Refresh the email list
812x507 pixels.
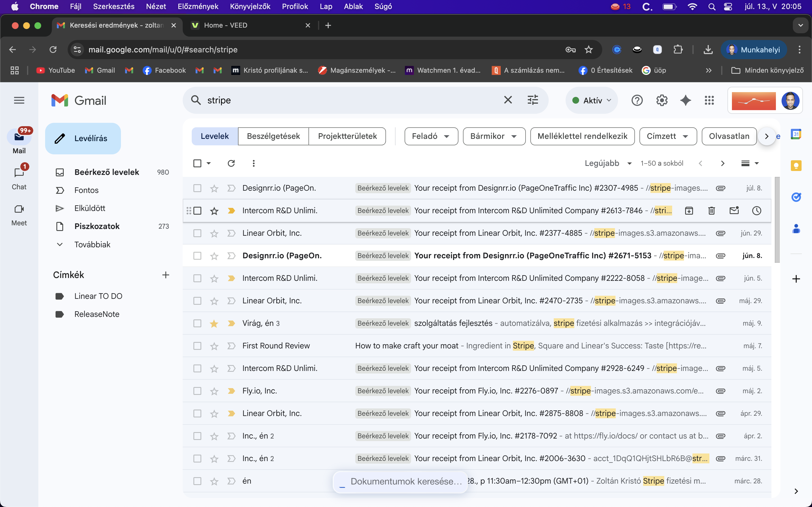[x=231, y=163]
